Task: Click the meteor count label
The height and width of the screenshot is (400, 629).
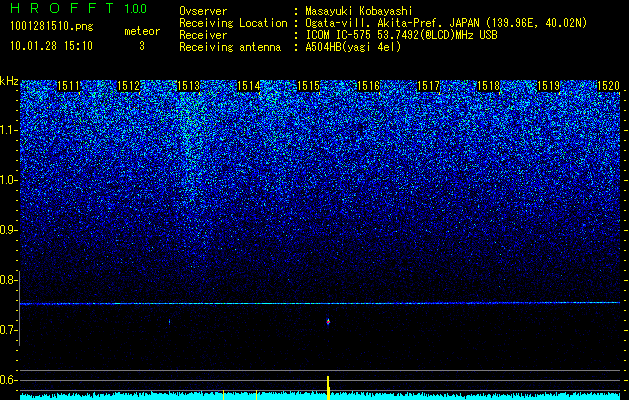Action: [x=142, y=31]
